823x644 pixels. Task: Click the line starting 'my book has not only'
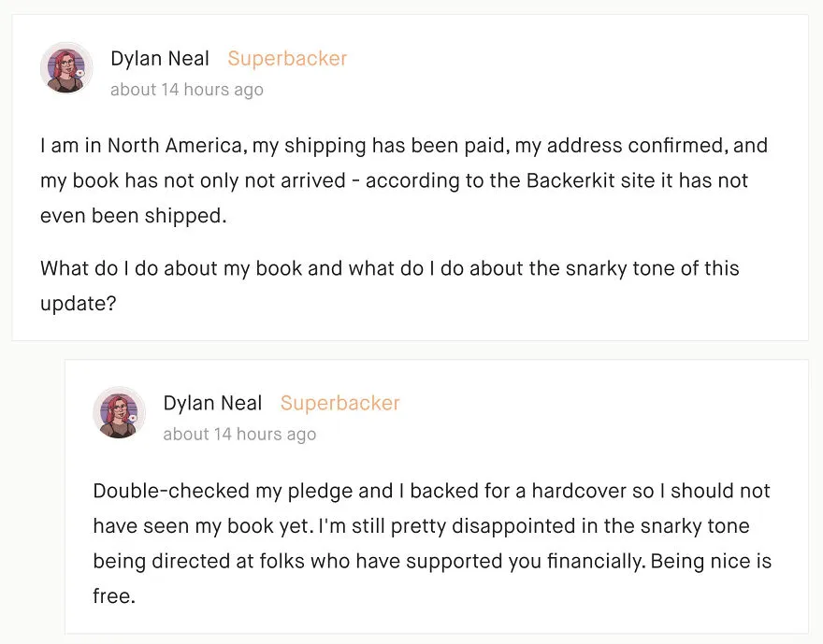click(x=394, y=180)
